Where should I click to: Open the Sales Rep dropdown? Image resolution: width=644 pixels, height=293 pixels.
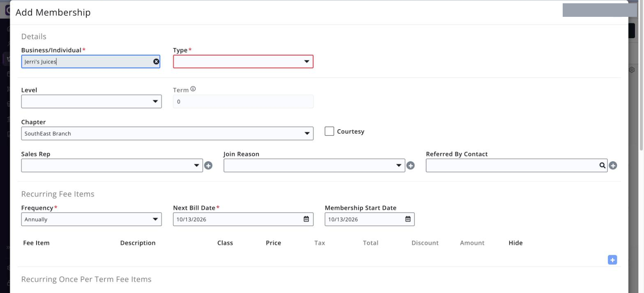coord(112,165)
